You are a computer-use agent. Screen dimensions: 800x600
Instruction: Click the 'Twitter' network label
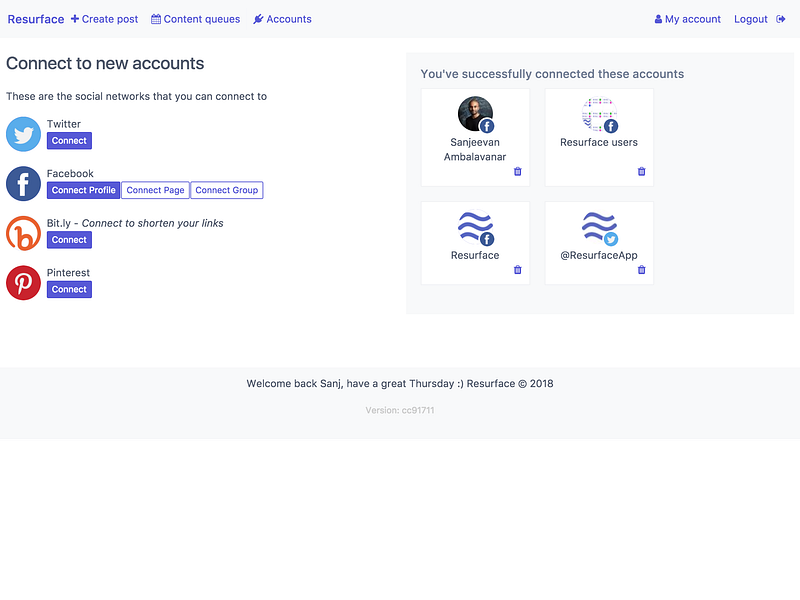pos(64,124)
